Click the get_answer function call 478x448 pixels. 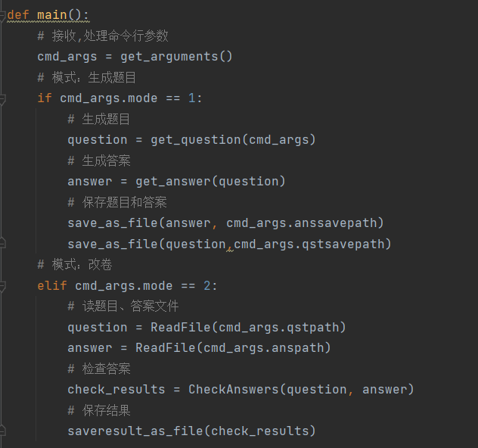click(169, 181)
